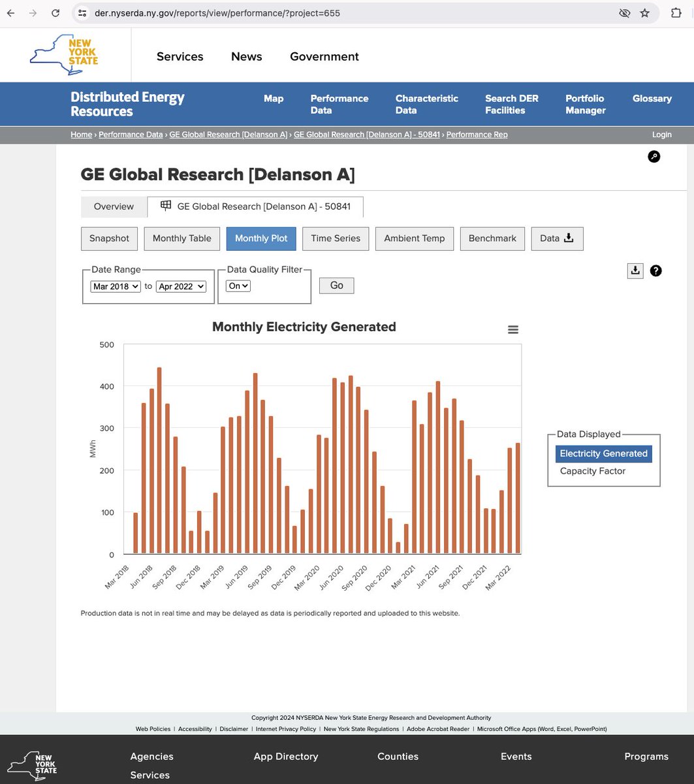Open Portfolio Manager in navigation
The image size is (694, 784).
coord(586,105)
